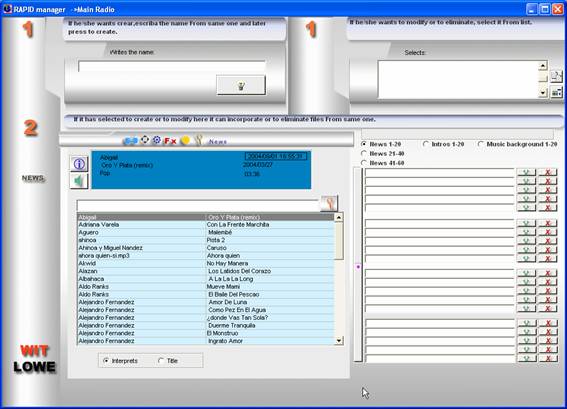Click the yellow circle toolbar icon
This screenshot has width=567, height=409.
pos(185,140)
